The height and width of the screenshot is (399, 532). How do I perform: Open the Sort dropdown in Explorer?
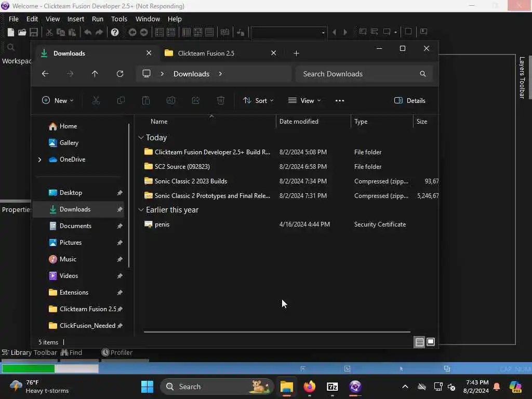[x=258, y=100]
